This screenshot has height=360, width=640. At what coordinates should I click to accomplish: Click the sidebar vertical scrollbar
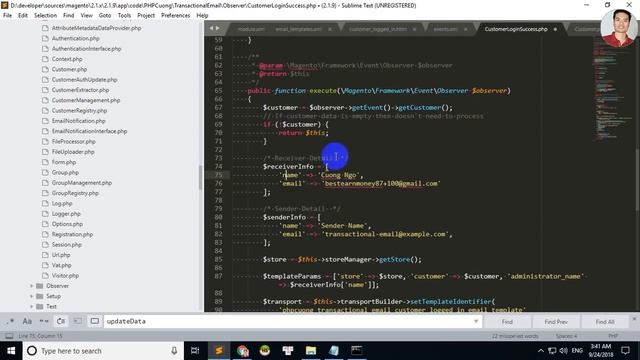click(200, 178)
